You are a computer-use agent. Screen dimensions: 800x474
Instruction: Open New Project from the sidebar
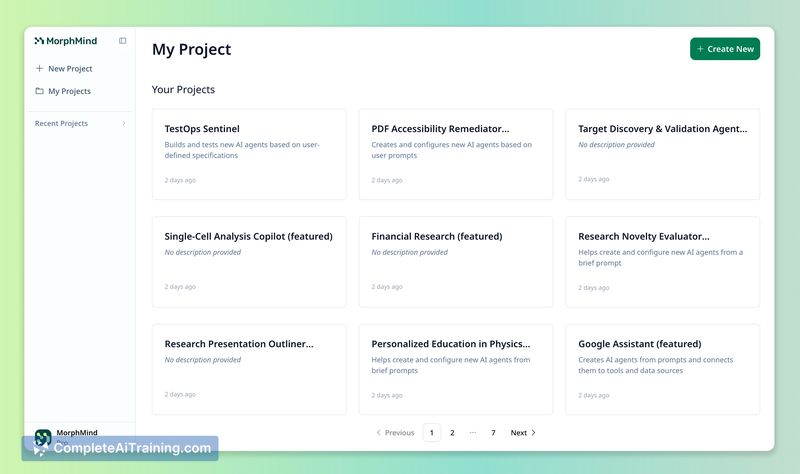click(x=64, y=68)
